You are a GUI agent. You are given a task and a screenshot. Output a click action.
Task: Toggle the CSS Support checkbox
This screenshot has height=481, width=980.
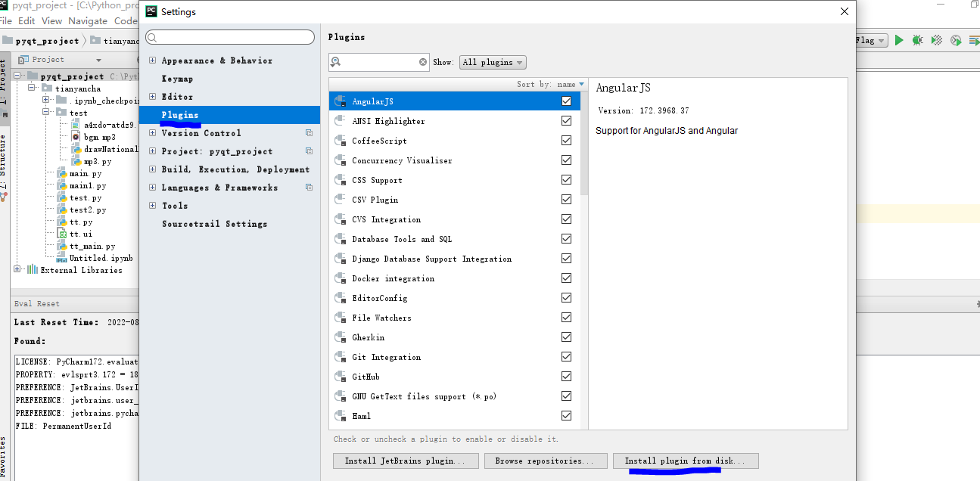(566, 179)
